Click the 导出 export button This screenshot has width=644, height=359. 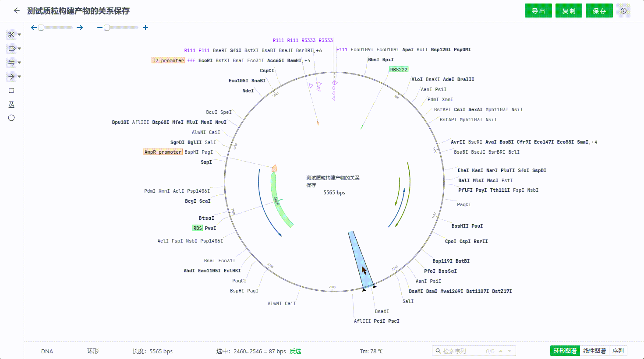[x=538, y=11]
